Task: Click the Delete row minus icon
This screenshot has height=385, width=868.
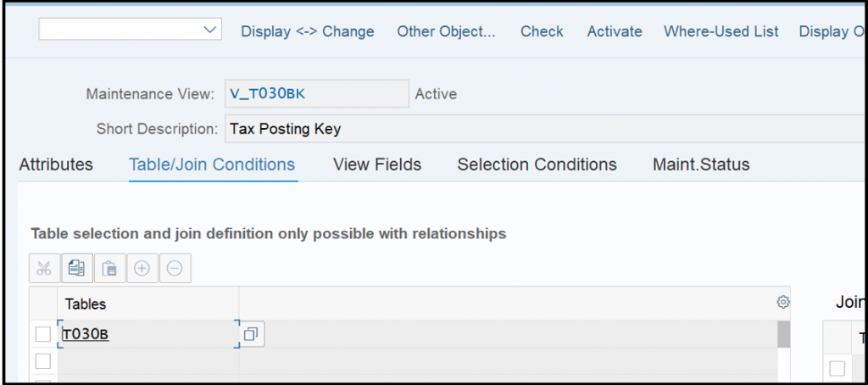Action: [175, 269]
